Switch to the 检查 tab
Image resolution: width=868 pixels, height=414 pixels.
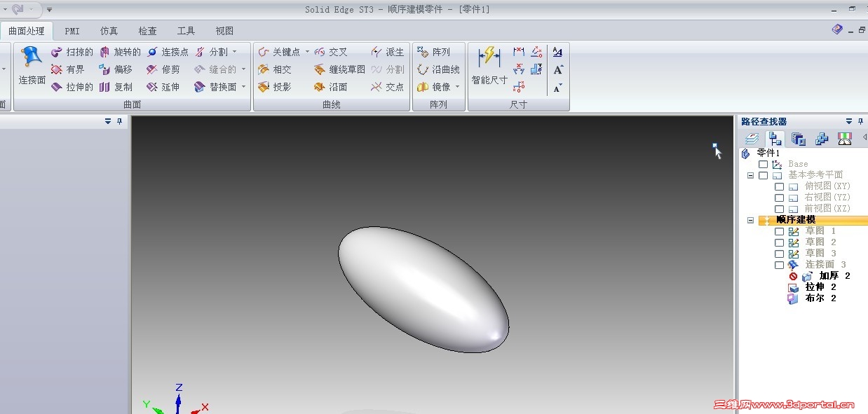pos(147,31)
